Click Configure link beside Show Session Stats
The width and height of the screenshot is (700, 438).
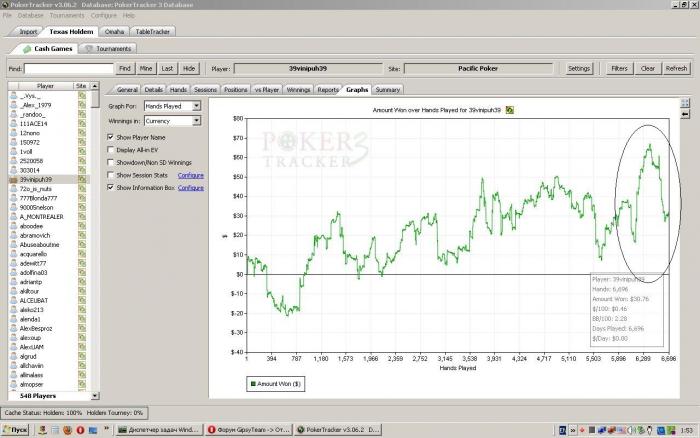(191, 175)
